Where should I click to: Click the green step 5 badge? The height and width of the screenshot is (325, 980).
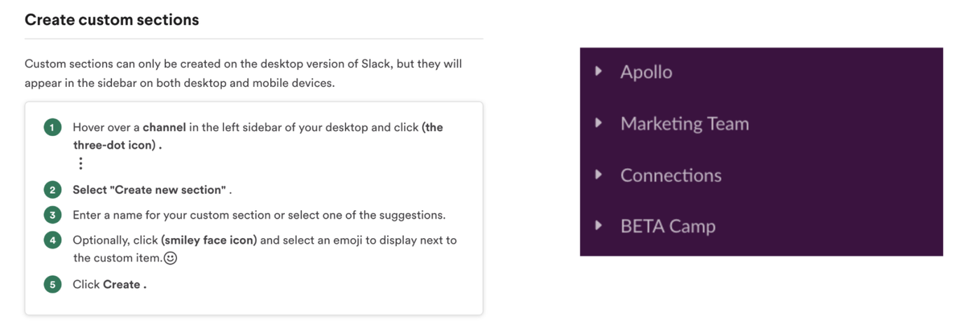click(52, 284)
